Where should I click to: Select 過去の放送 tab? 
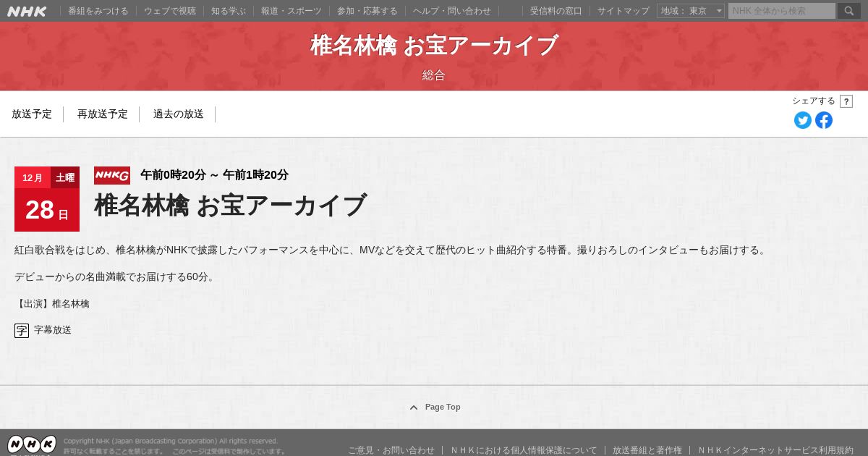pos(179,114)
